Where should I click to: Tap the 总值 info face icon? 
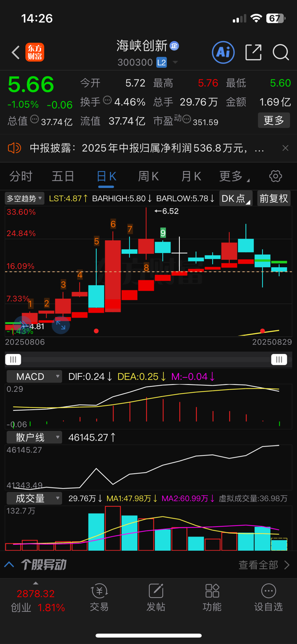tap(34, 119)
